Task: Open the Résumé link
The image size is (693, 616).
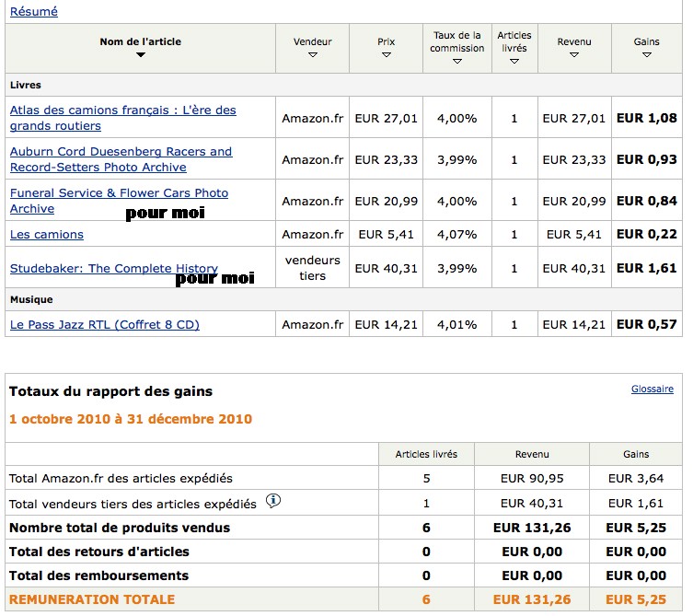Action: point(33,12)
